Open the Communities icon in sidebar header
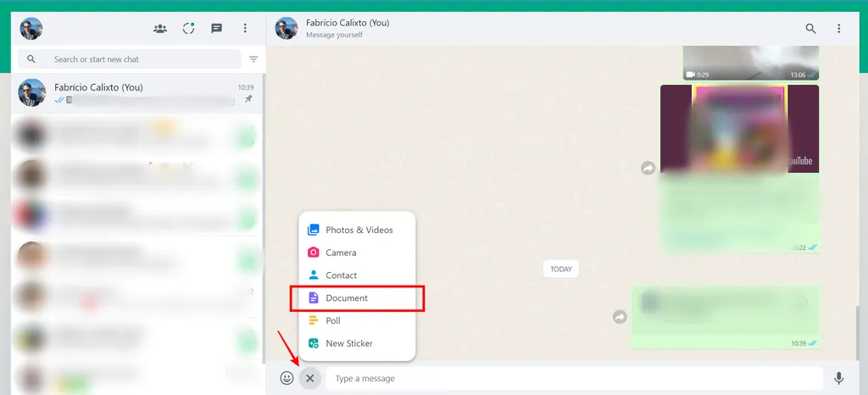Viewport: 868px width, 395px height. pos(160,28)
